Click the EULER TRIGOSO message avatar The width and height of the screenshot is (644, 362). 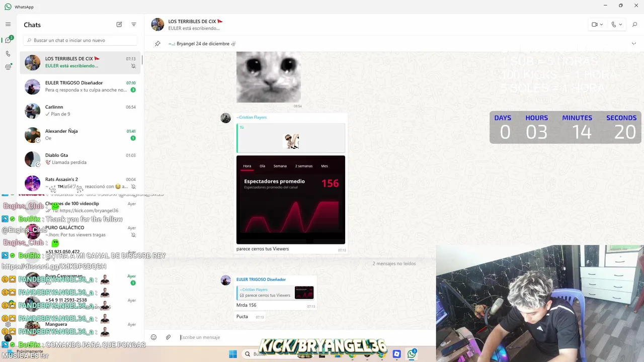click(225, 281)
